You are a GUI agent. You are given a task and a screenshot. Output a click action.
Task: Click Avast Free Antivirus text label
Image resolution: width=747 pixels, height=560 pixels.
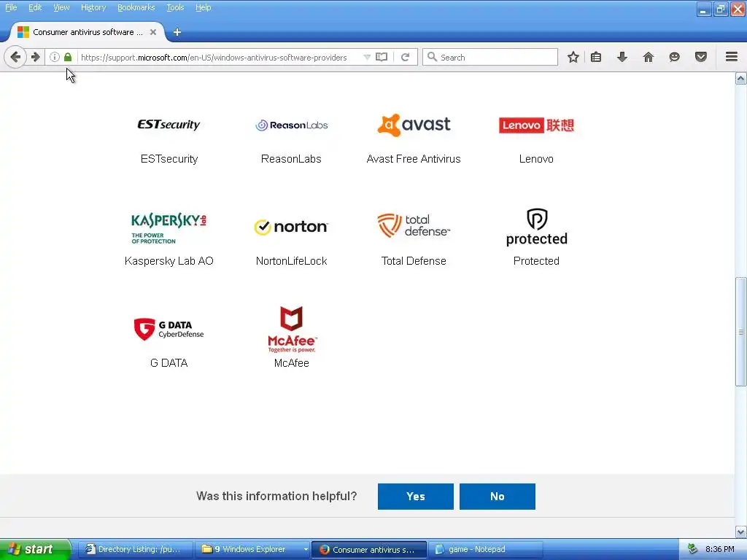414,159
